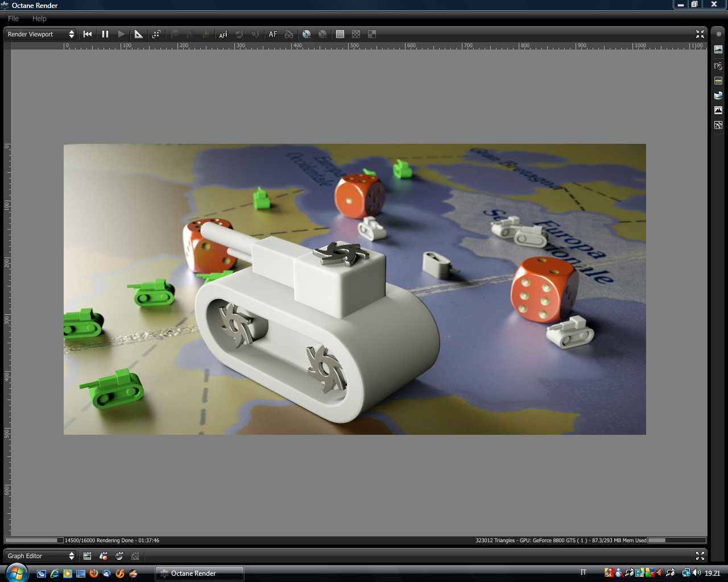Click the grey globe toolbar icon

tap(322, 34)
